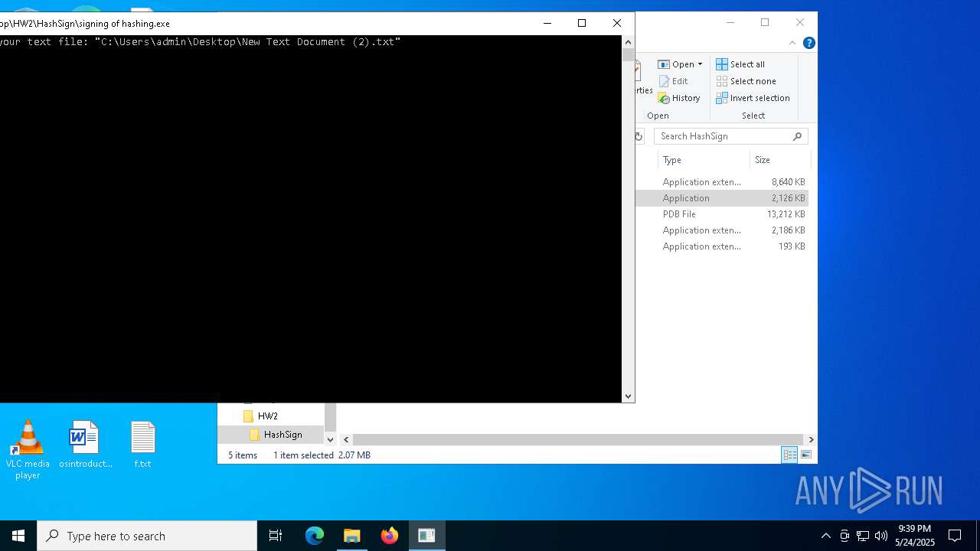The height and width of the screenshot is (551, 980).
Task: Click the network tray icon
Action: click(863, 536)
